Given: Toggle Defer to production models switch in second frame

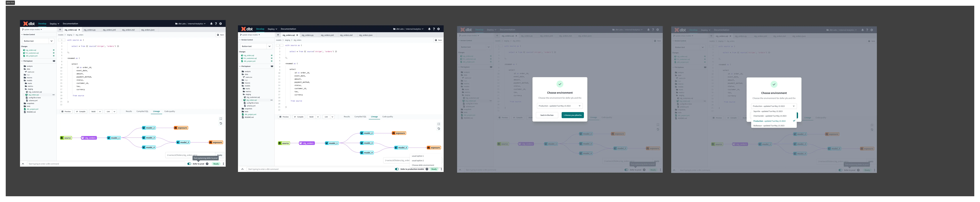Looking at the screenshot, I should tap(397, 169).
